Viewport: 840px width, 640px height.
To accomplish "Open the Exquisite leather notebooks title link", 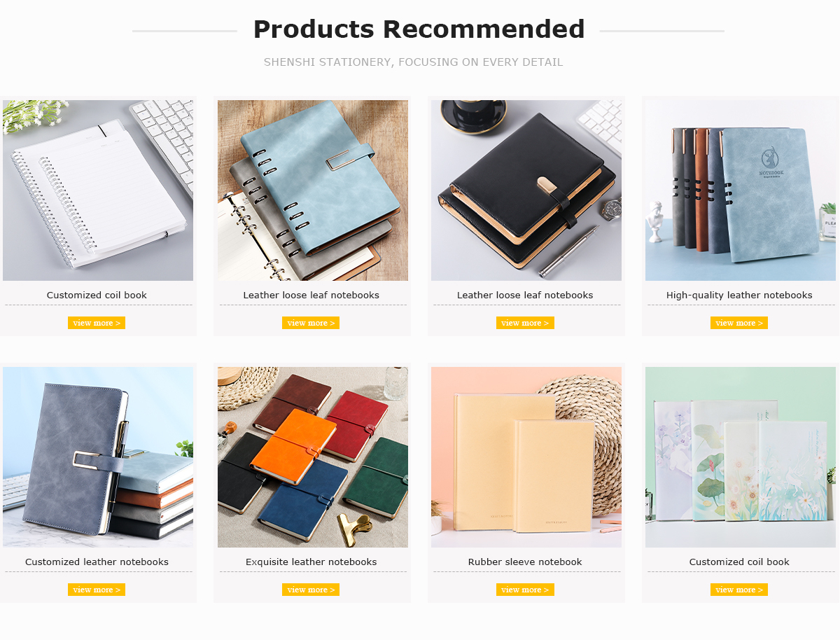I will 311,562.
